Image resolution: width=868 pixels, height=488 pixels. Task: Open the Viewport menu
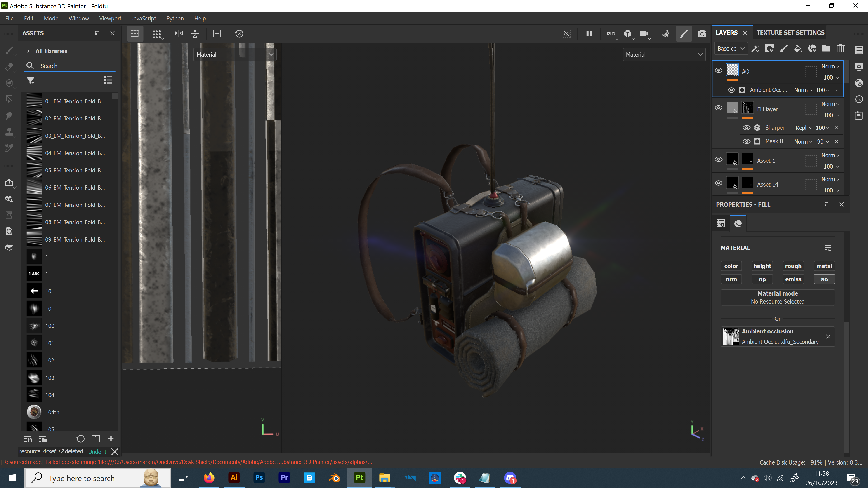point(110,18)
